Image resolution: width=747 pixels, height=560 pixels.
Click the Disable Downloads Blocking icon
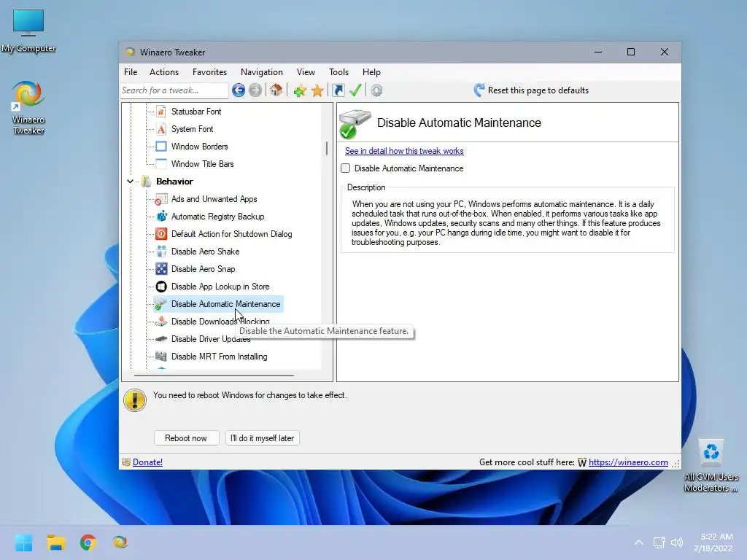coord(161,322)
